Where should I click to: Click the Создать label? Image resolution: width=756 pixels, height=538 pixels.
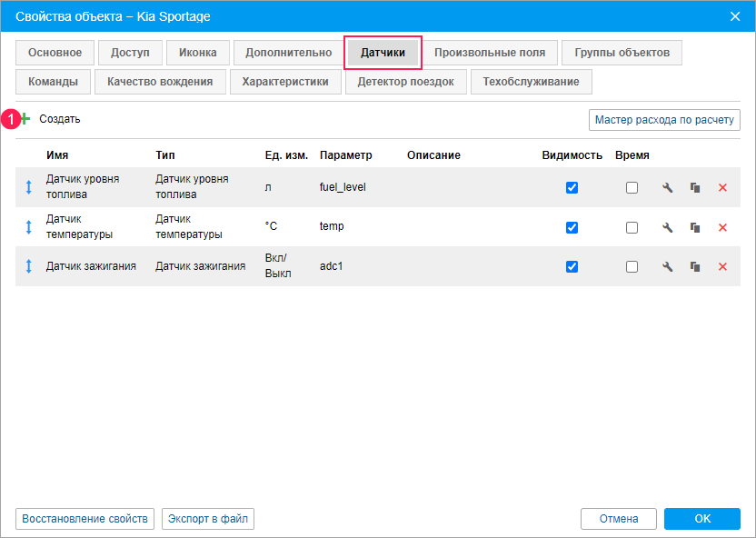pos(60,119)
